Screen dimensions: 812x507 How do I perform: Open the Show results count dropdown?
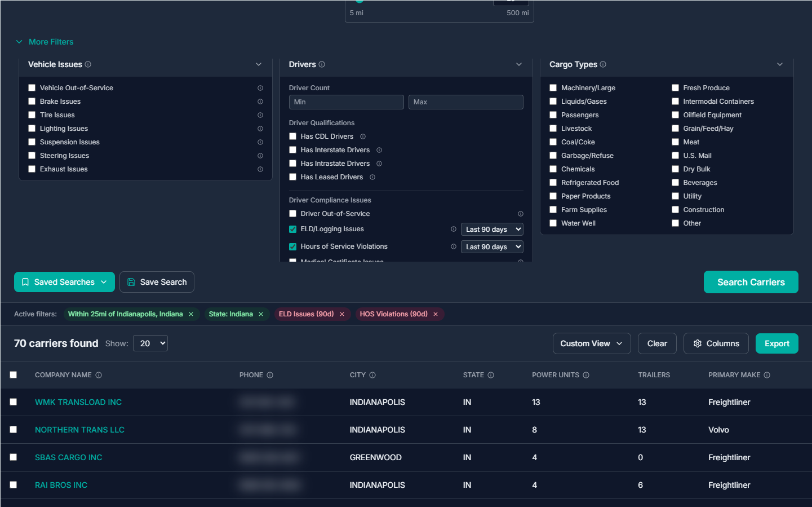point(150,343)
